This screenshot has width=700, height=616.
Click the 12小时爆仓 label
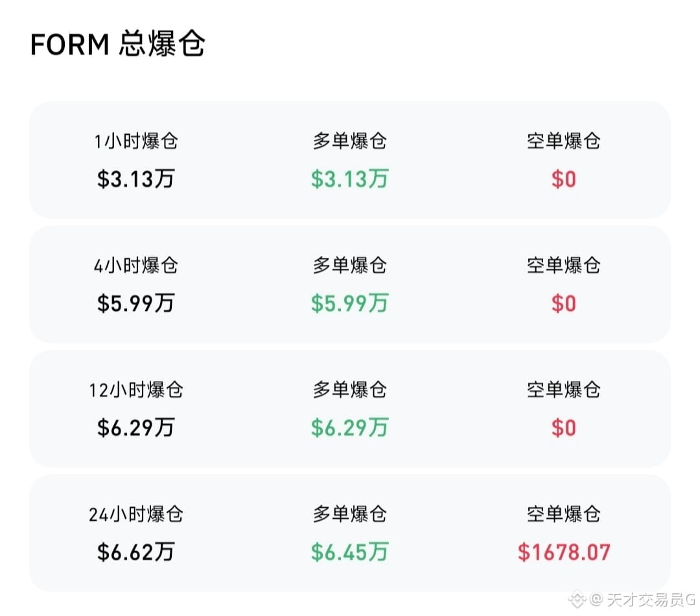pos(135,389)
